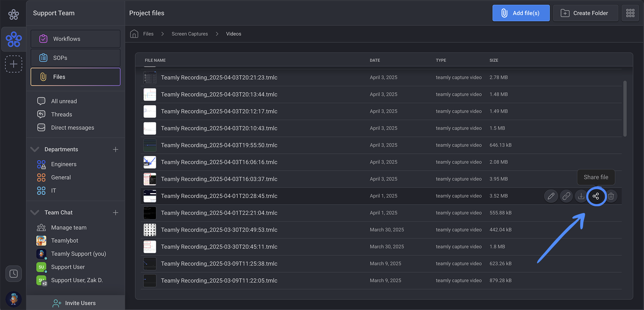Click the 442.04 kB size cell
644x310 pixels.
(x=500, y=230)
